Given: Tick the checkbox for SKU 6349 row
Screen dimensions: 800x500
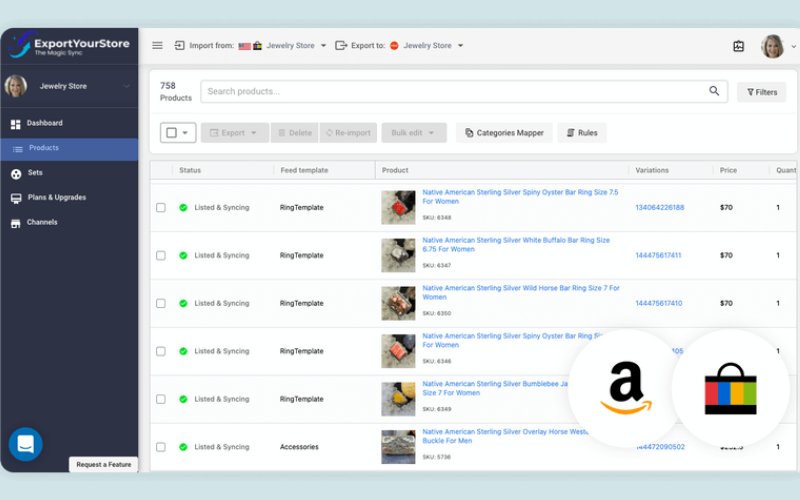Looking at the screenshot, I should click(161, 399).
